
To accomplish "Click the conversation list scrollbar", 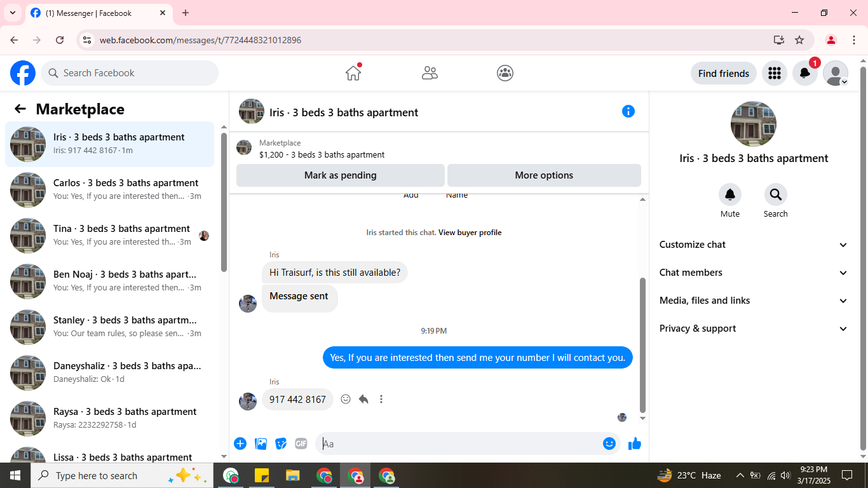I will (224, 202).
